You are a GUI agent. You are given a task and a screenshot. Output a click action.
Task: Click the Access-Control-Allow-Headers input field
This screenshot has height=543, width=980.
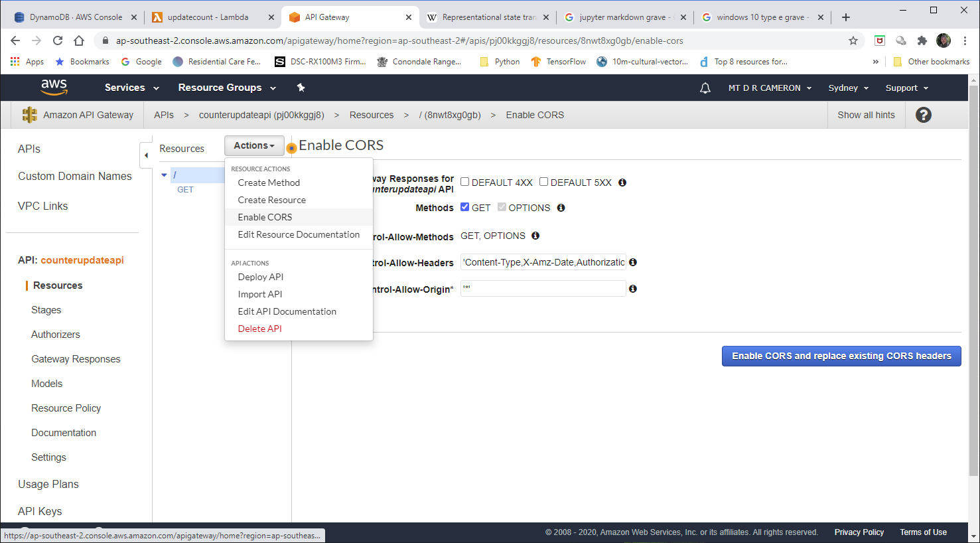click(543, 262)
